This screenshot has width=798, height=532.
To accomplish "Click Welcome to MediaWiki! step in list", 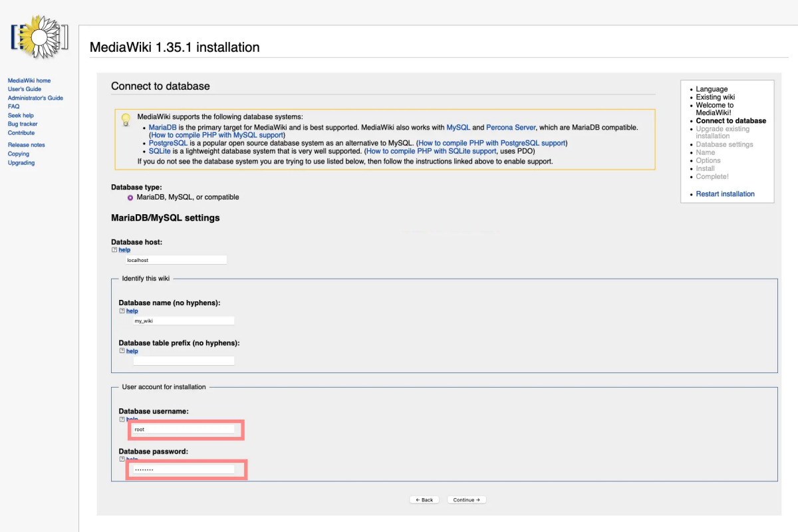I will (715, 109).
